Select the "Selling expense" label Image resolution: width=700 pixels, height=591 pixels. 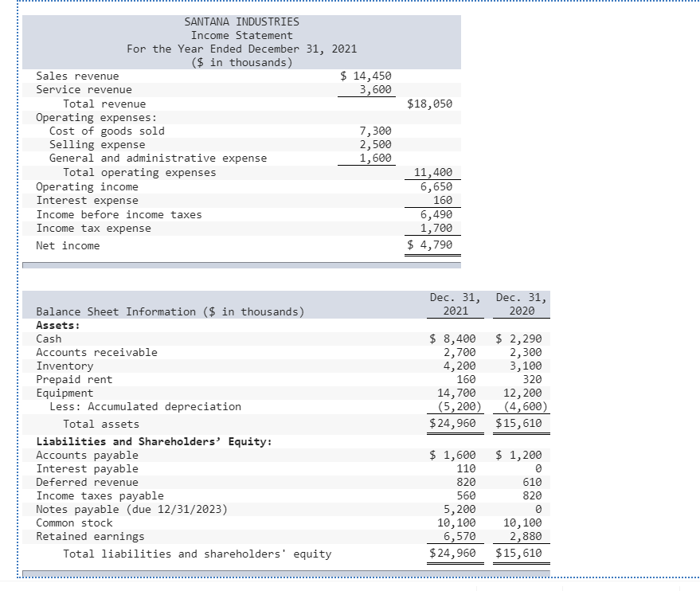click(x=97, y=145)
